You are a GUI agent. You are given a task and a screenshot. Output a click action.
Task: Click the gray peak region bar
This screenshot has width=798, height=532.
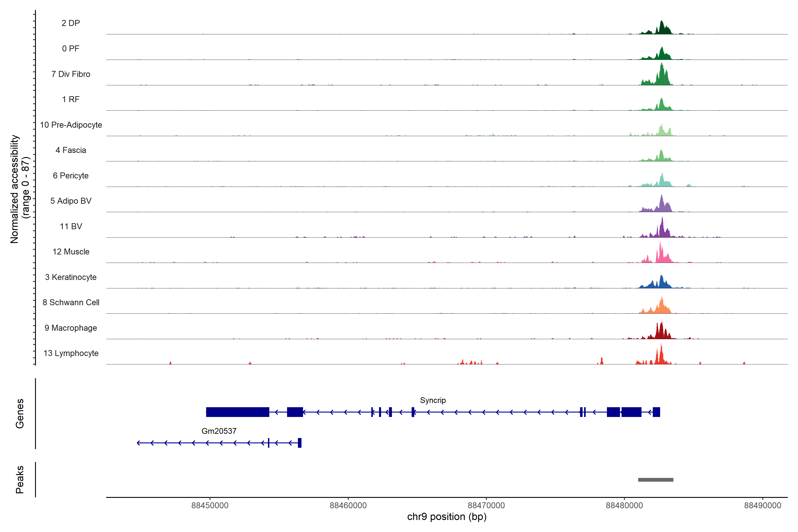[655, 480]
